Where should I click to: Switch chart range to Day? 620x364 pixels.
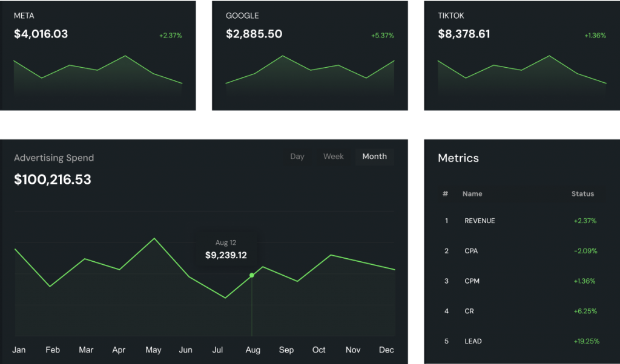pos(297,157)
